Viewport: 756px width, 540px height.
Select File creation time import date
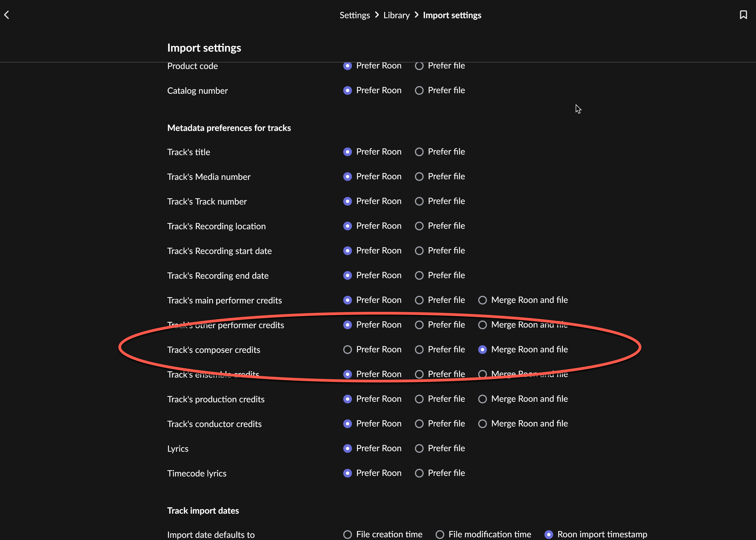click(347, 534)
